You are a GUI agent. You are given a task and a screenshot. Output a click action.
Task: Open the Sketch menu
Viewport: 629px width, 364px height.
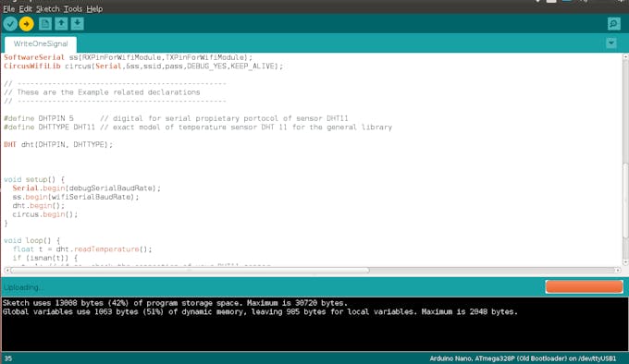point(47,9)
